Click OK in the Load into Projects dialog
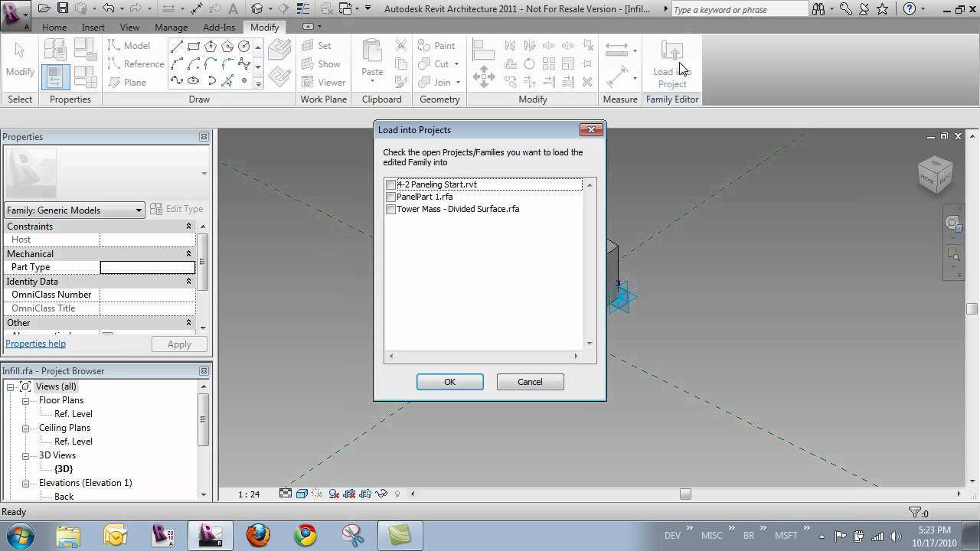 pyautogui.click(x=449, y=381)
